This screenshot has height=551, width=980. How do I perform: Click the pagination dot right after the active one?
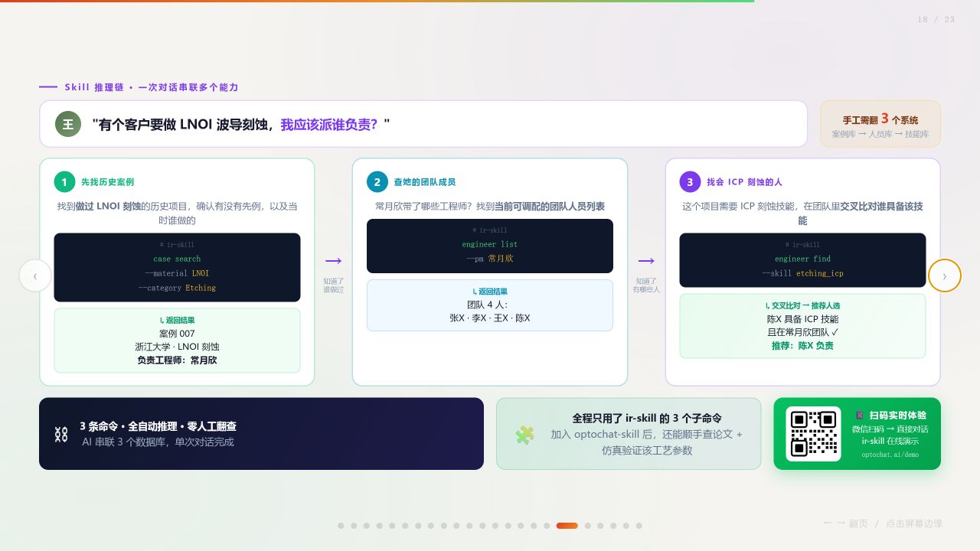[x=587, y=526]
